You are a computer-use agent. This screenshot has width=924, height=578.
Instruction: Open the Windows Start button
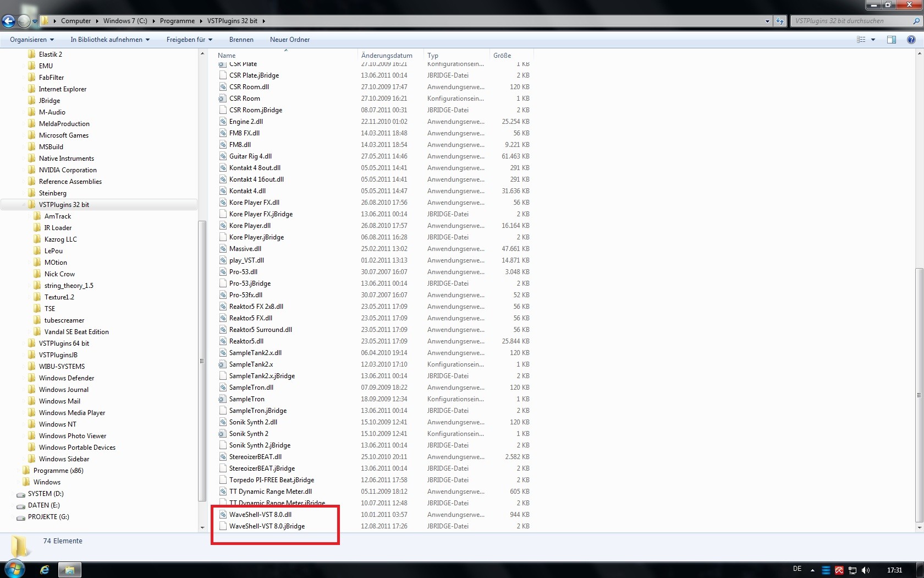tap(15, 569)
